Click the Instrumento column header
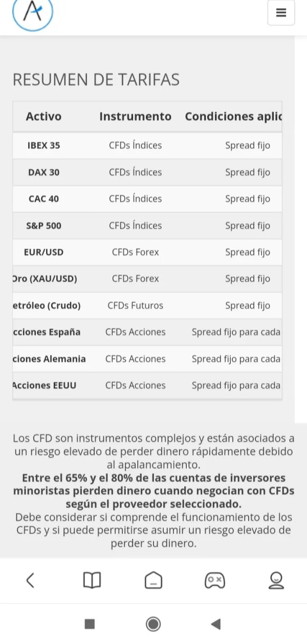Image resolution: width=307 pixels, height=644 pixels. pyautogui.click(x=135, y=116)
